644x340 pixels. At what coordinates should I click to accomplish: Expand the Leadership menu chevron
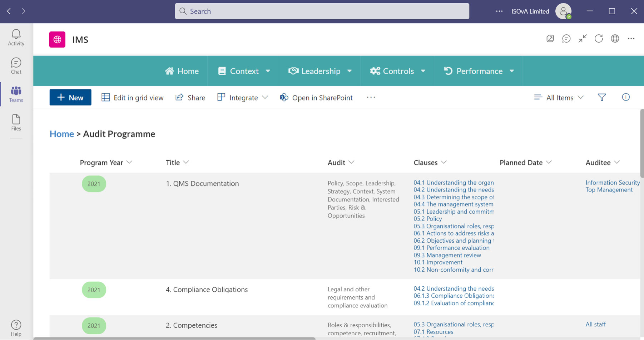[x=350, y=71]
